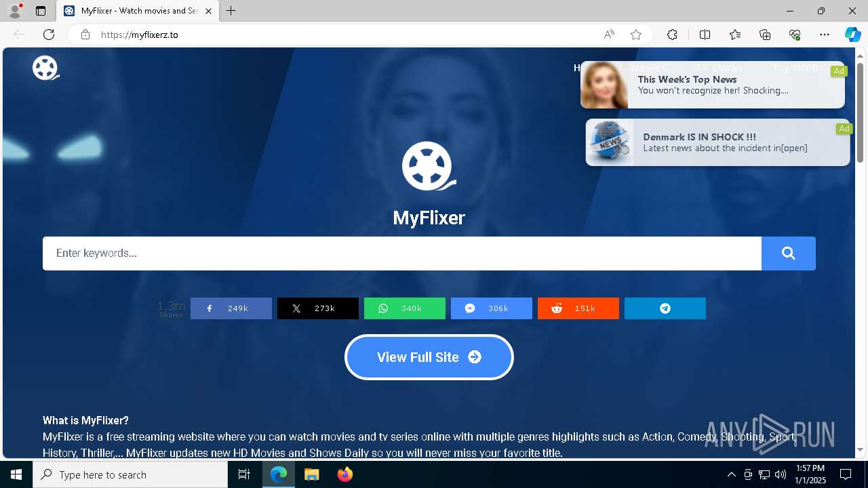
Task: Open the TV Shows menu item
Action: 719,68
